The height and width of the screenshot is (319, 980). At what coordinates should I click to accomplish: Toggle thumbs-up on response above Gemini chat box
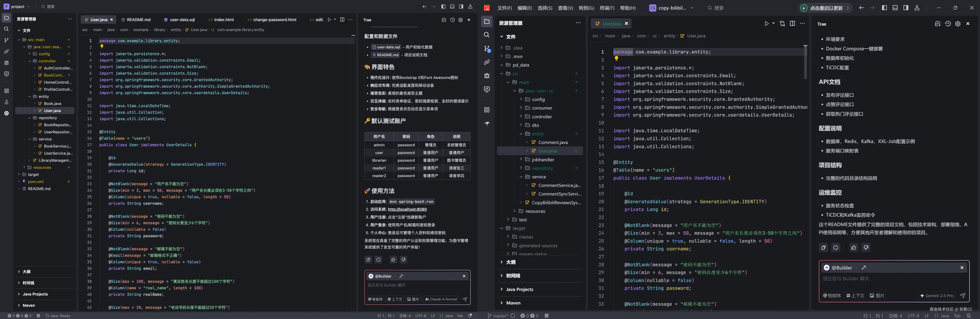(854, 248)
